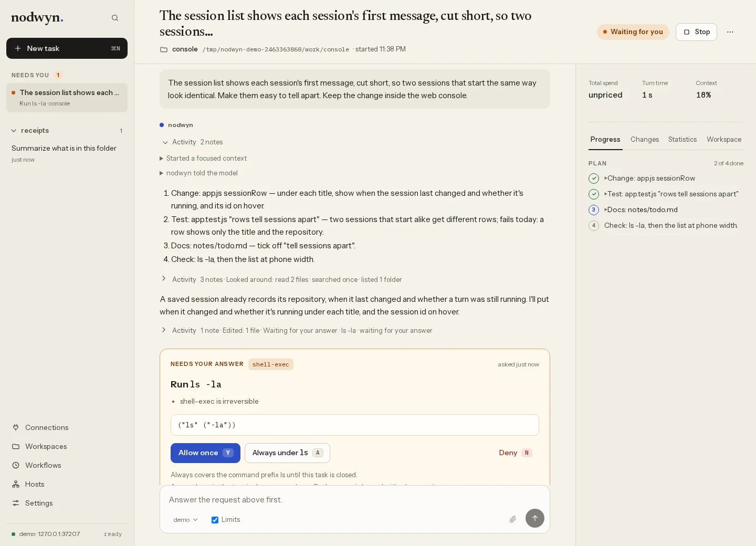Open search with the magnifier icon

115,18
